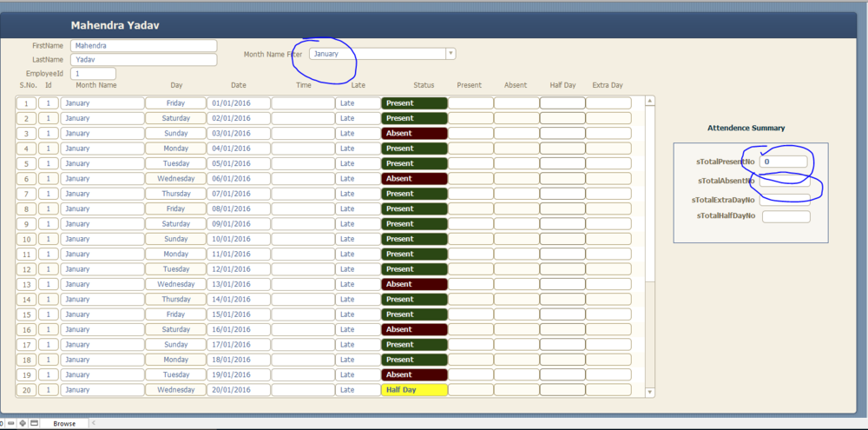
Task: Click the sTotalHalfDayNo summary field
Action: click(786, 216)
